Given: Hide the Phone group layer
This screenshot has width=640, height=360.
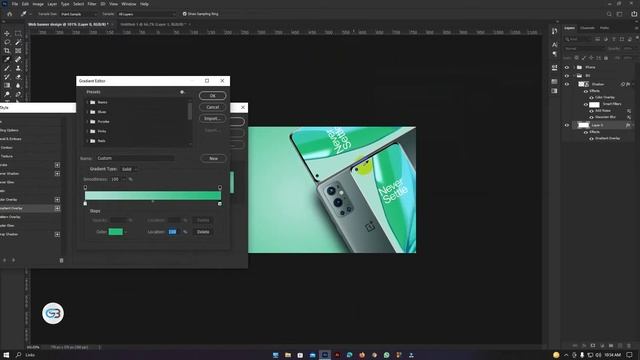Looking at the screenshot, I should (567, 67).
